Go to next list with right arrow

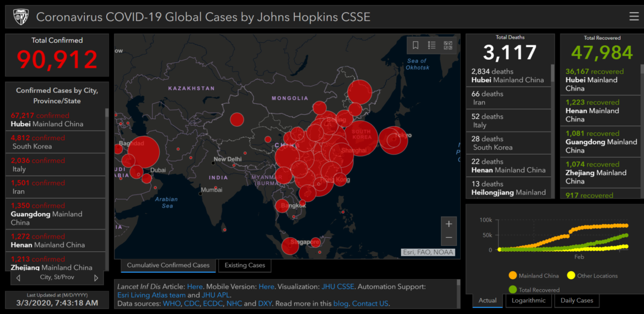point(96,278)
